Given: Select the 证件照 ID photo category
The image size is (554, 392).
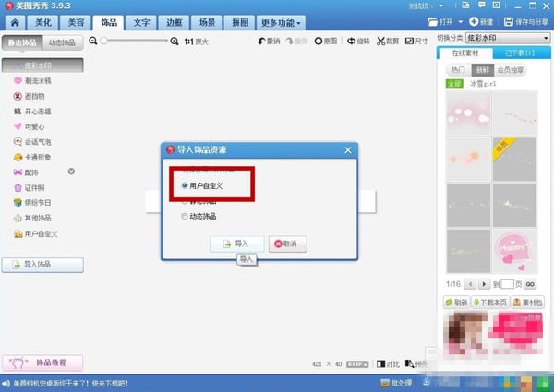Looking at the screenshot, I should pyautogui.click(x=29, y=188).
